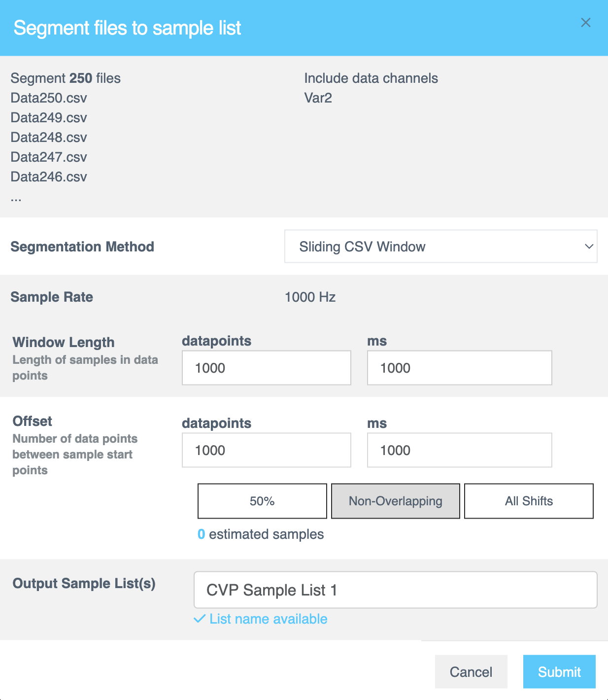608x700 pixels.
Task: Click the Data250.csv file entry
Action: coord(49,98)
